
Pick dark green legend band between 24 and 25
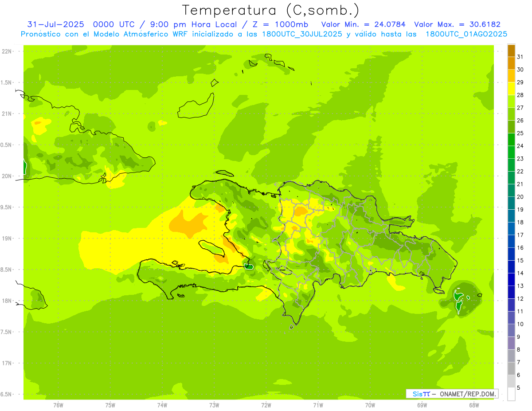511,139
